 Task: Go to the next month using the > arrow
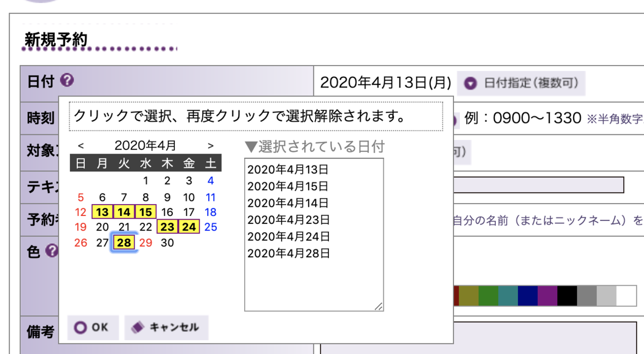click(211, 145)
